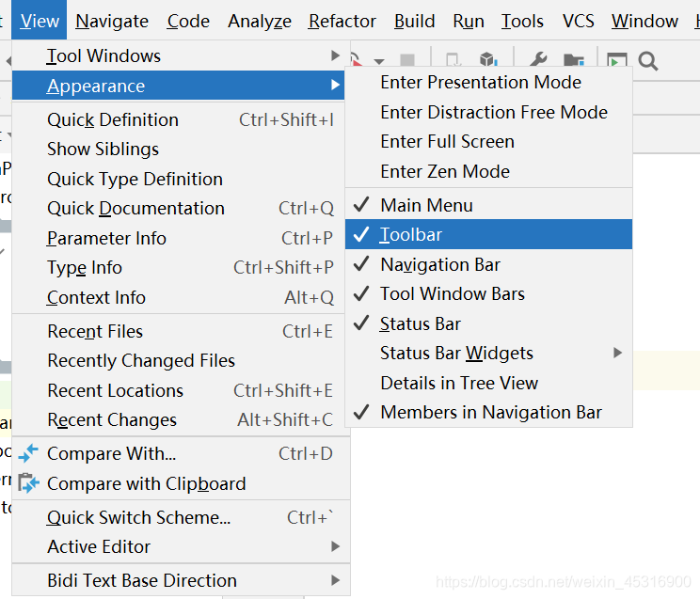The image size is (700, 599).
Task: Select Recent Files entry
Action: click(178, 331)
